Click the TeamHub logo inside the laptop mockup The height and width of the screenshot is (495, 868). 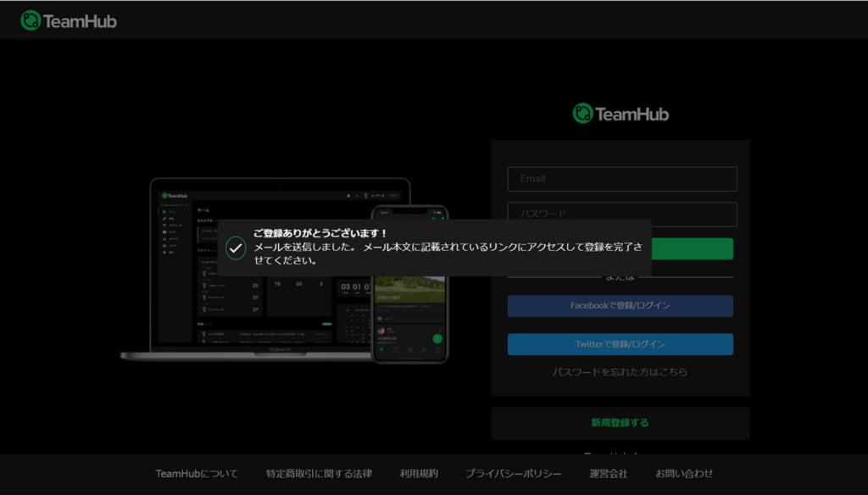point(175,195)
